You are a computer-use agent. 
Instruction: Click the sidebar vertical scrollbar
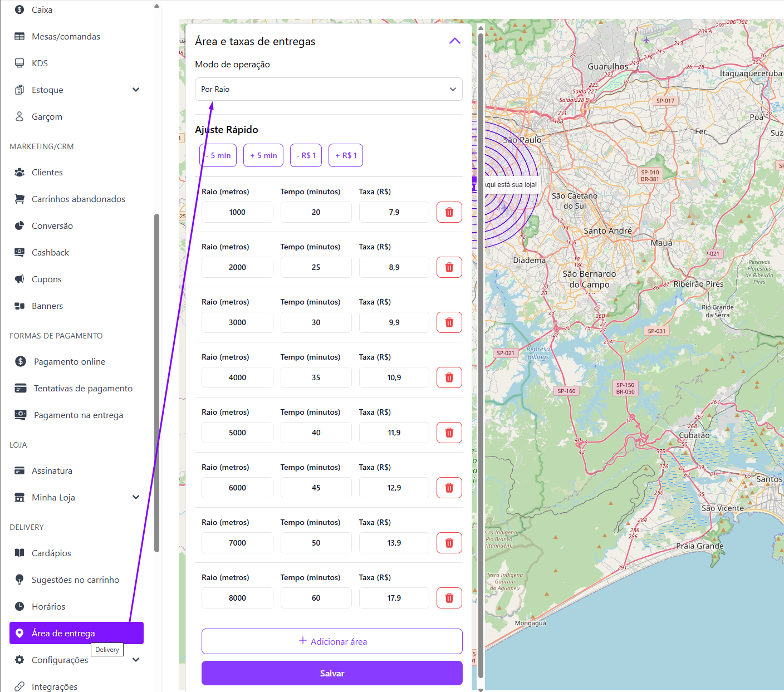point(156,383)
